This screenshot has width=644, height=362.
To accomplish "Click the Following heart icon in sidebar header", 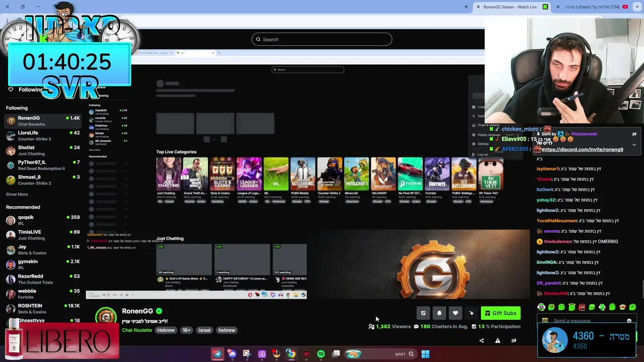I will pos(11,89).
